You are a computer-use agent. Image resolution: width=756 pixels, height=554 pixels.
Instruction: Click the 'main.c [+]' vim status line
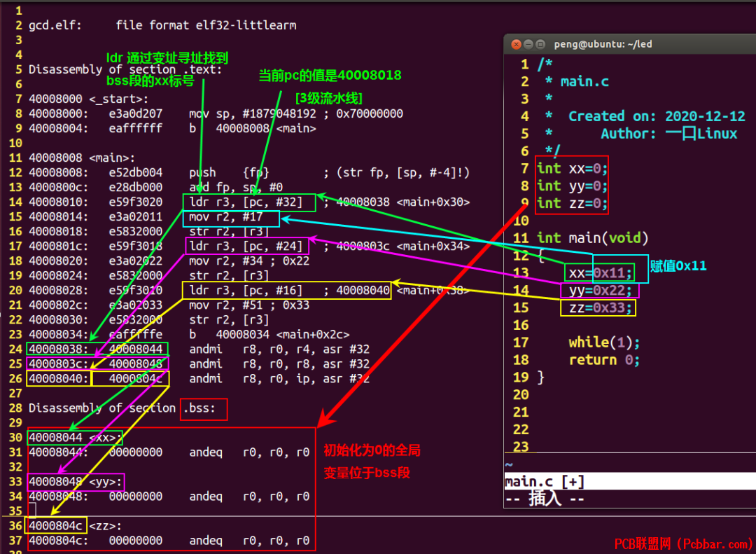pyautogui.click(x=630, y=481)
